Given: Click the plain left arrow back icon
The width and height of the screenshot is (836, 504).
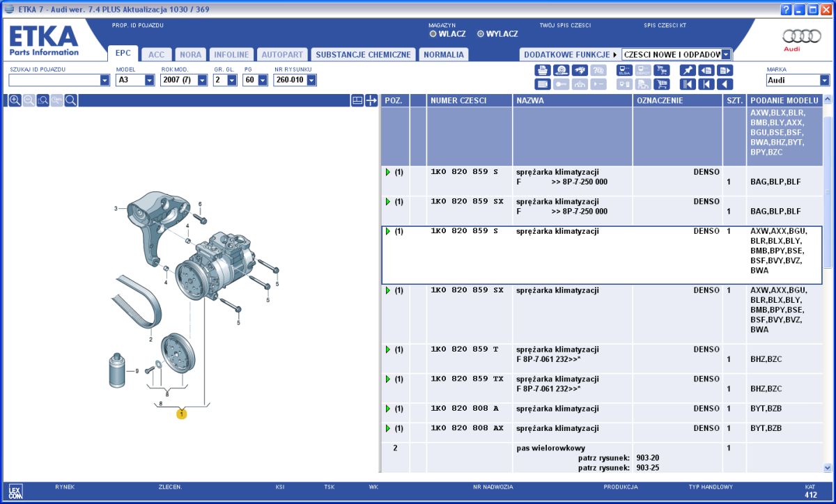Looking at the screenshot, I should tap(725, 84).
